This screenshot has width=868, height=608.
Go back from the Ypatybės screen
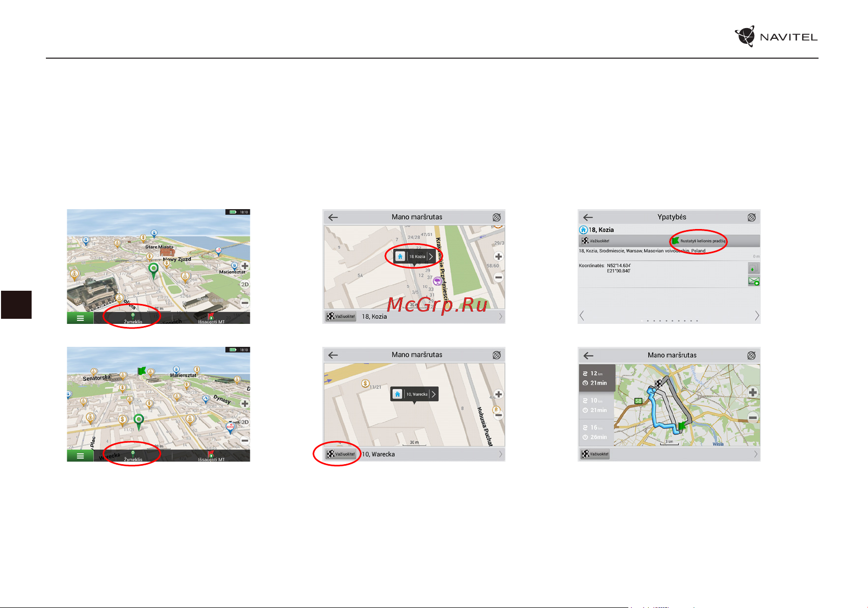[588, 217]
